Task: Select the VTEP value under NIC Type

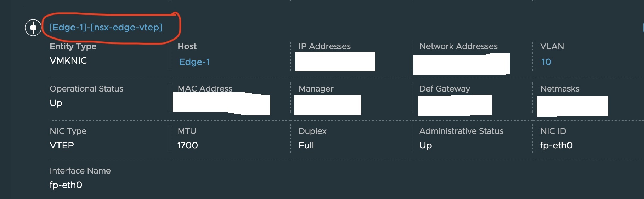Action: (62, 145)
